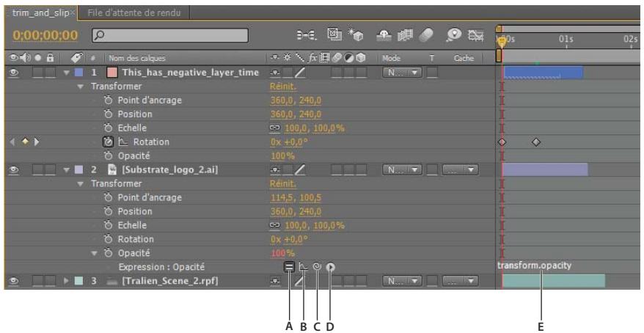Toggle shy switch on Substrate_logo_2.ai
The height and width of the screenshot is (333, 644).
[275, 170]
